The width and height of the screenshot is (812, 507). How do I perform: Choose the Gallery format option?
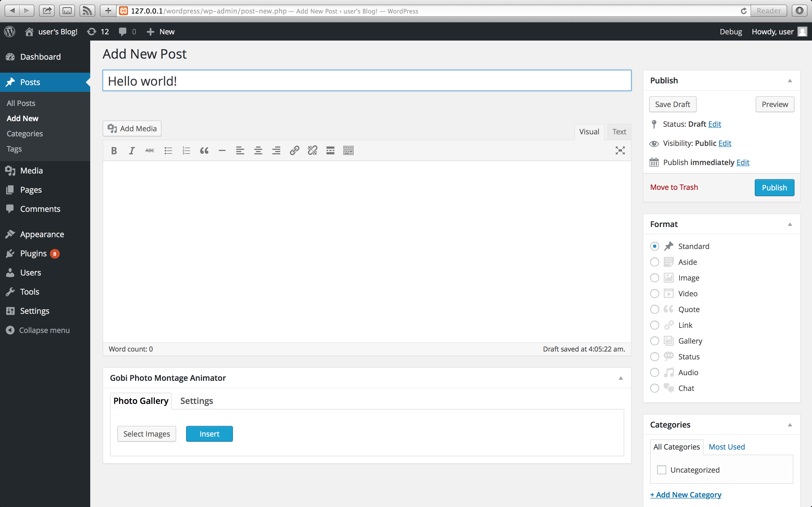654,341
